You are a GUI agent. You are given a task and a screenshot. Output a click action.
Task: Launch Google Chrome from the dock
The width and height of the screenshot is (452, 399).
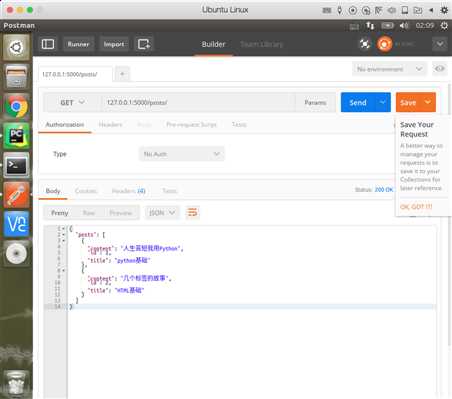pyautogui.click(x=16, y=106)
